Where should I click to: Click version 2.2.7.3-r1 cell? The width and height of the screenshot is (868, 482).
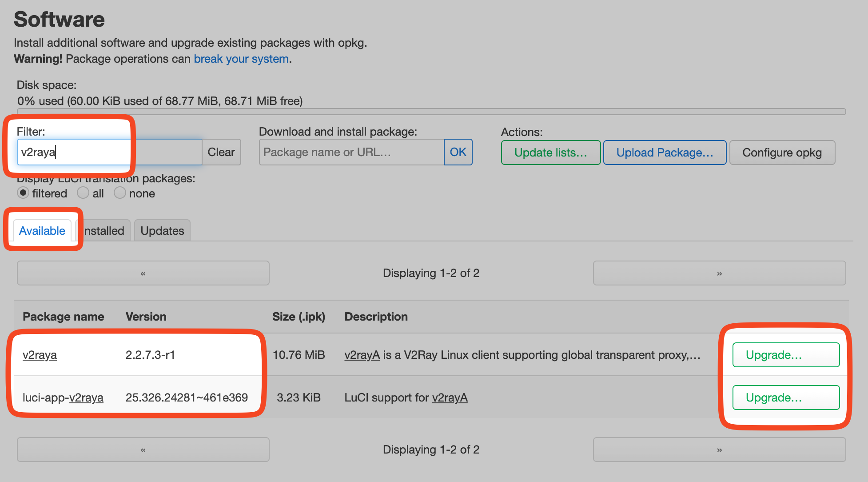(150, 355)
